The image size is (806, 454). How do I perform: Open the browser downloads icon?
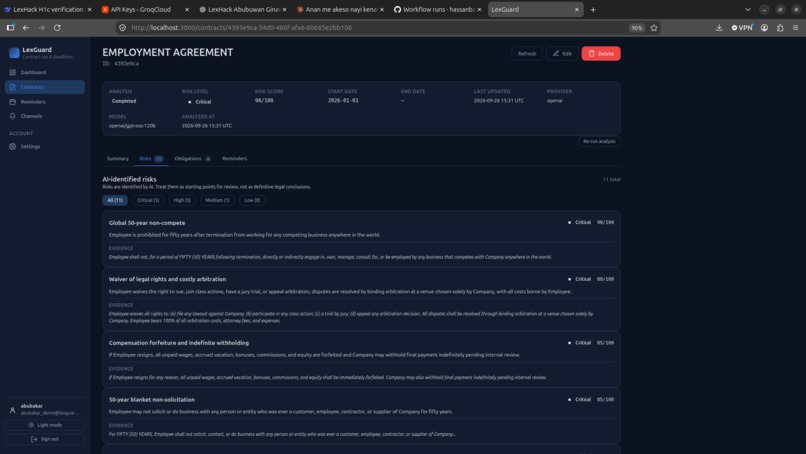pos(719,28)
